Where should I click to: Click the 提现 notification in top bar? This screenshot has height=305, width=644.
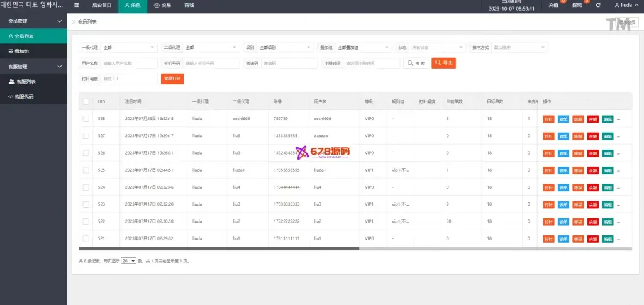pos(577,6)
